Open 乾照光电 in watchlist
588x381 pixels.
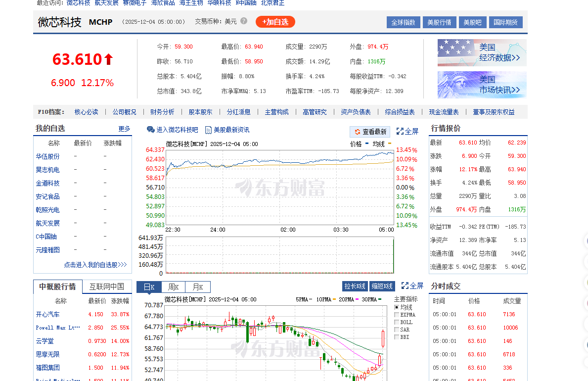click(x=47, y=210)
